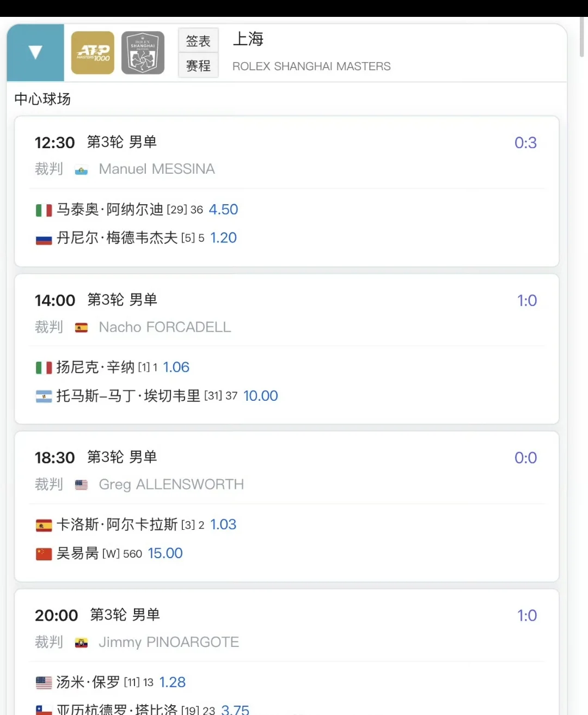The width and height of the screenshot is (588, 715).
Task: Click the US flag beside 汤米·保罗
Action: [x=44, y=682]
